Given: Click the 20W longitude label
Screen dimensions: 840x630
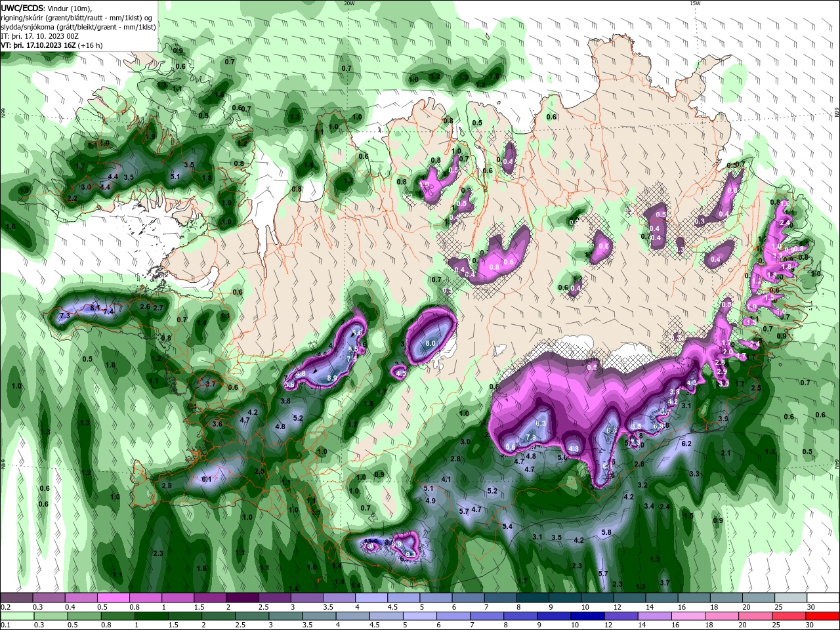Looking at the screenshot, I should (x=349, y=3).
